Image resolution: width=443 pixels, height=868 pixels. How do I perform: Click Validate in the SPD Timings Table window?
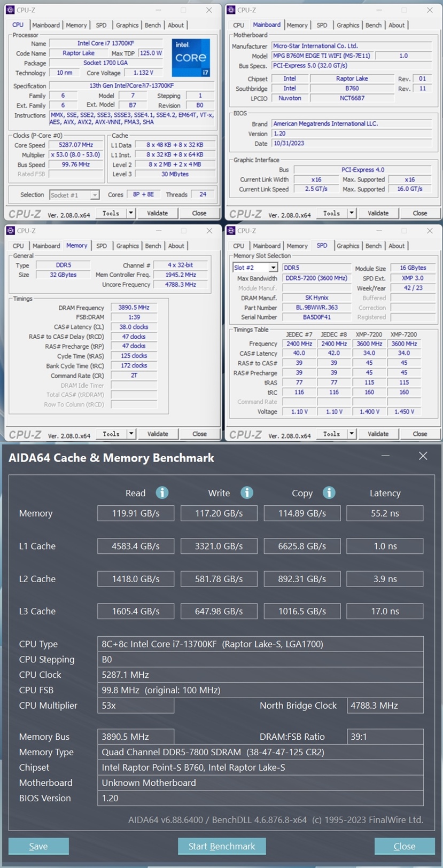(378, 434)
